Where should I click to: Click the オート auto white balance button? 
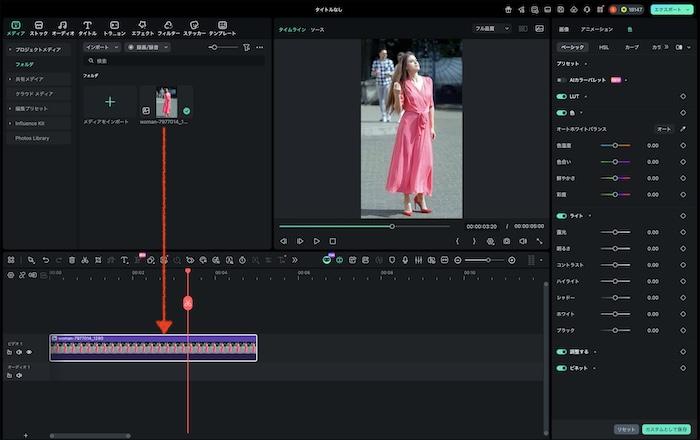tap(664, 129)
